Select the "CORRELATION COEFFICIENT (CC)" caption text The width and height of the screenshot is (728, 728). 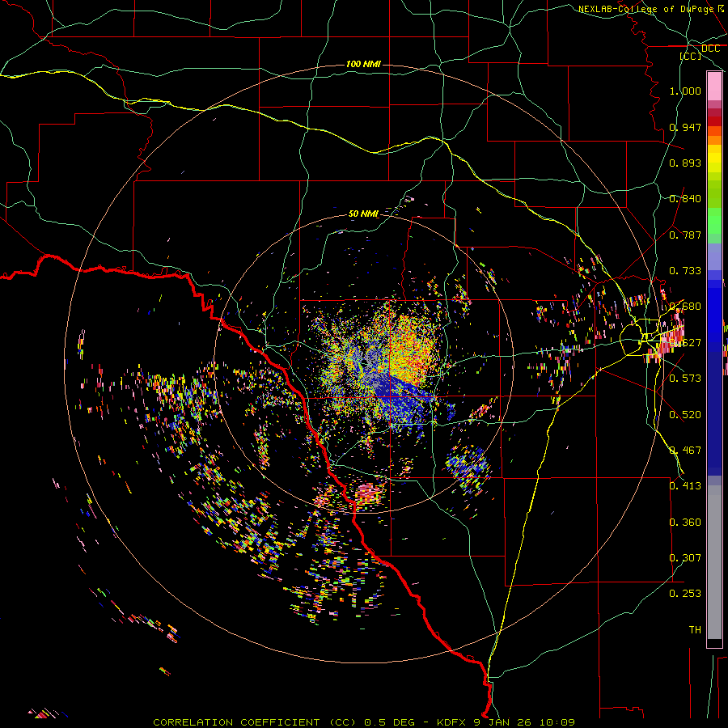tap(255, 722)
